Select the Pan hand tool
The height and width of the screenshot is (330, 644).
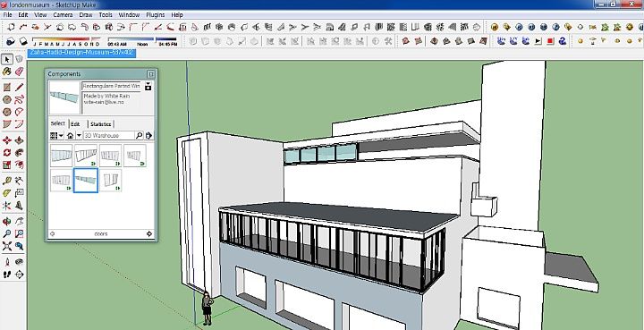pos(19,222)
